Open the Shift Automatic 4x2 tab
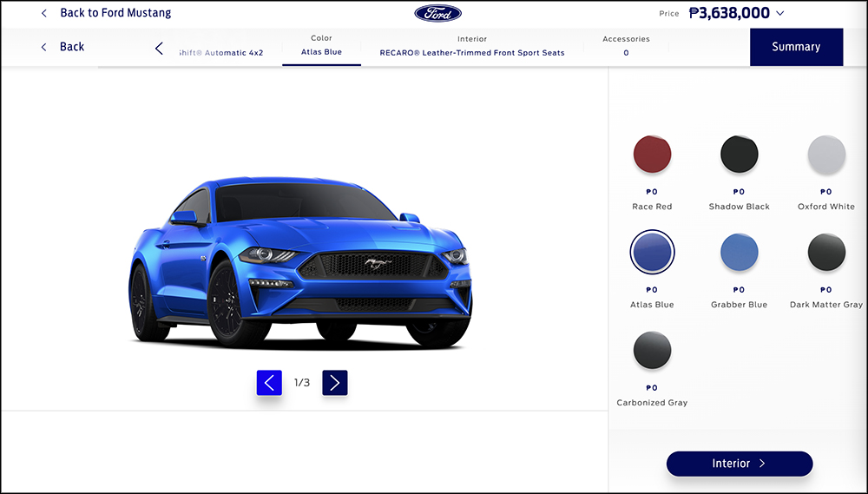This screenshot has height=494, width=868. point(220,53)
